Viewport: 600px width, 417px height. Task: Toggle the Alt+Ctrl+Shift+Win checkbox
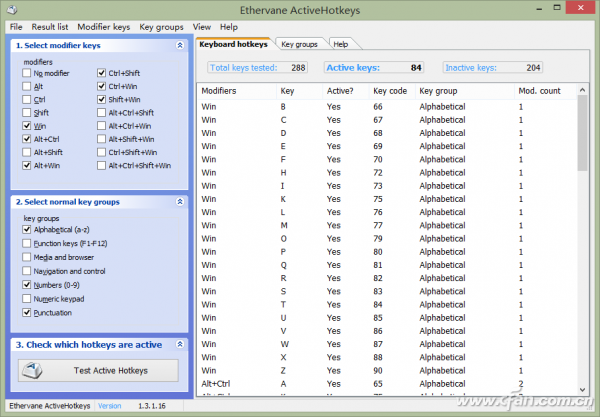pos(102,165)
